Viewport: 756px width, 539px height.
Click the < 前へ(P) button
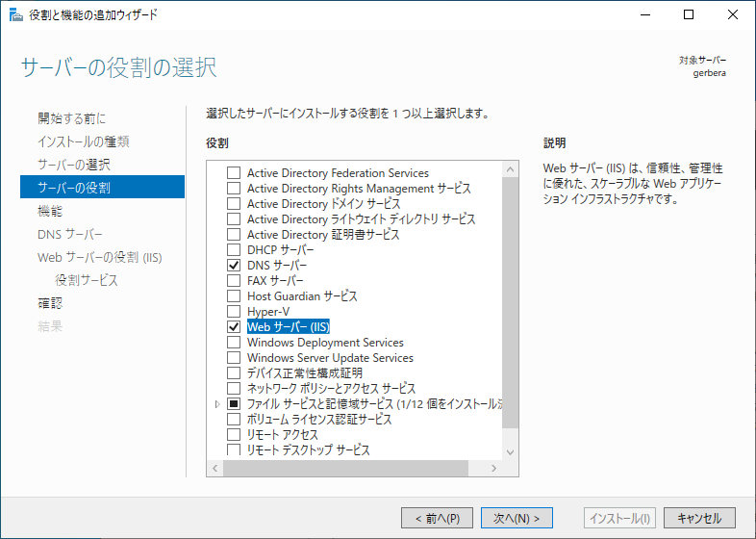click(x=437, y=518)
